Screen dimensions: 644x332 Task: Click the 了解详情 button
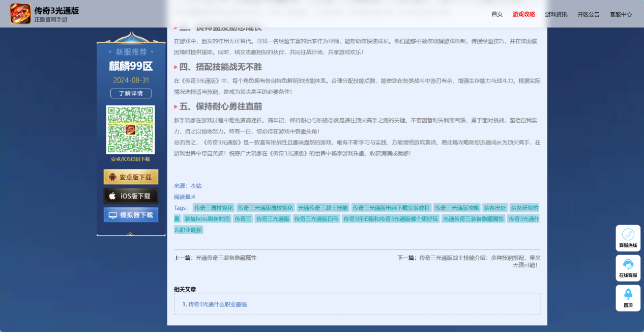131,93
